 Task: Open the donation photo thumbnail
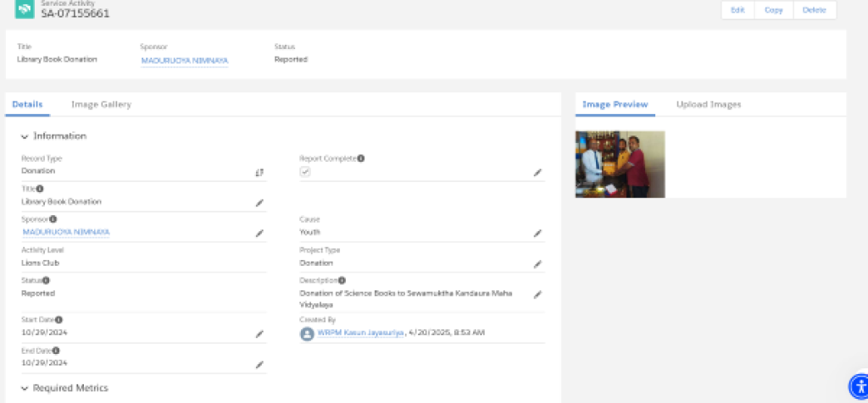click(620, 164)
